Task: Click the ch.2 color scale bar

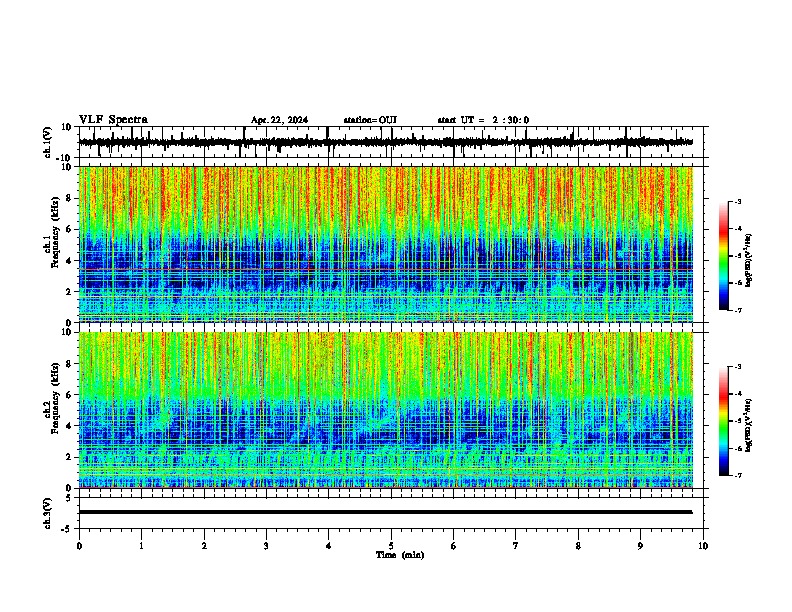Action: (x=724, y=421)
